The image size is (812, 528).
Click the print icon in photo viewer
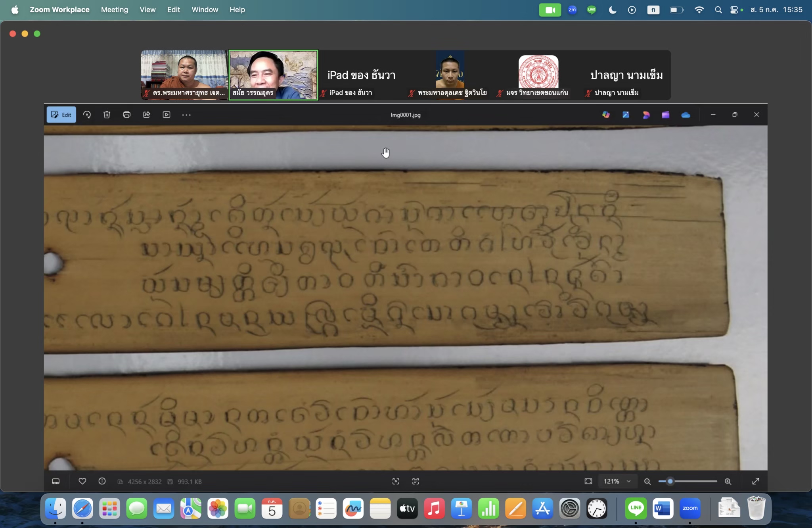[x=126, y=115]
